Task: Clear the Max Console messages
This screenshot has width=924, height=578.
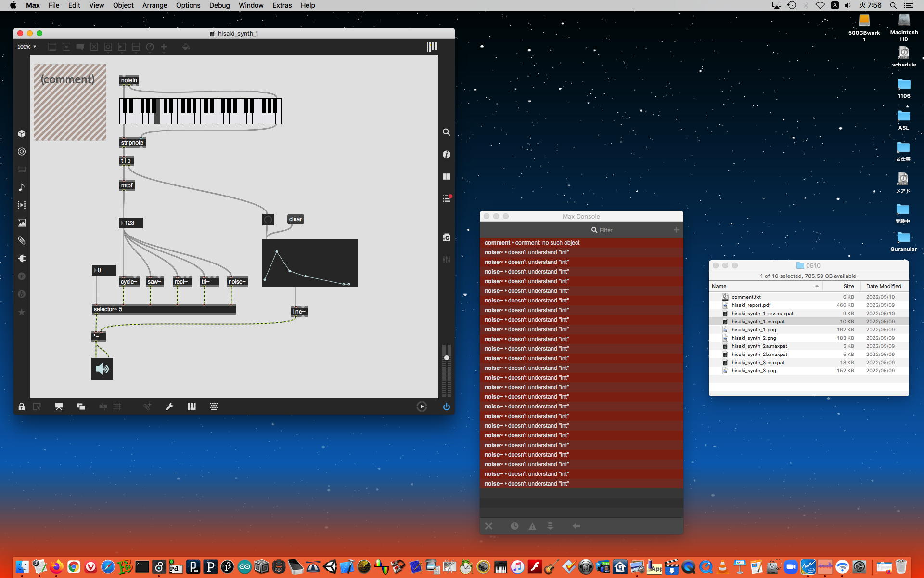Action: point(489,526)
